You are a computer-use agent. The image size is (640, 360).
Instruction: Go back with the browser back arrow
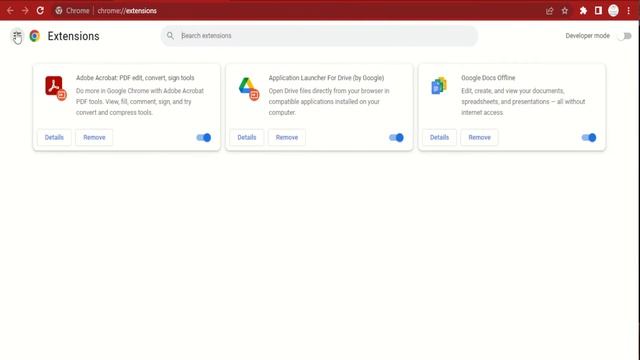click(x=10, y=11)
